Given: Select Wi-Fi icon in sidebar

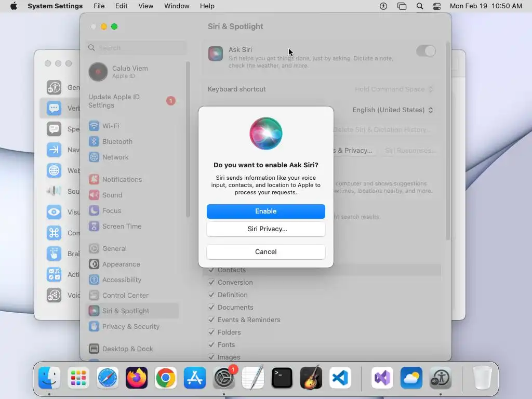Looking at the screenshot, I should click(x=94, y=126).
